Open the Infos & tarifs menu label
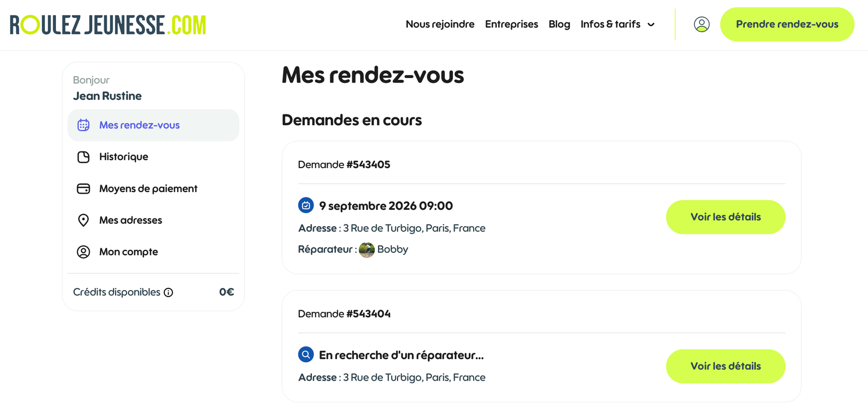 click(610, 24)
